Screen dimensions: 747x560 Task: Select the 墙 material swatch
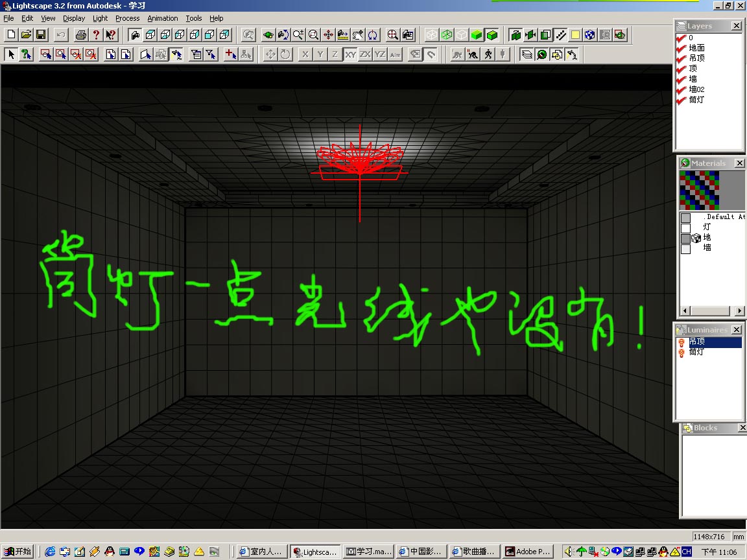(x=685, y=249)
